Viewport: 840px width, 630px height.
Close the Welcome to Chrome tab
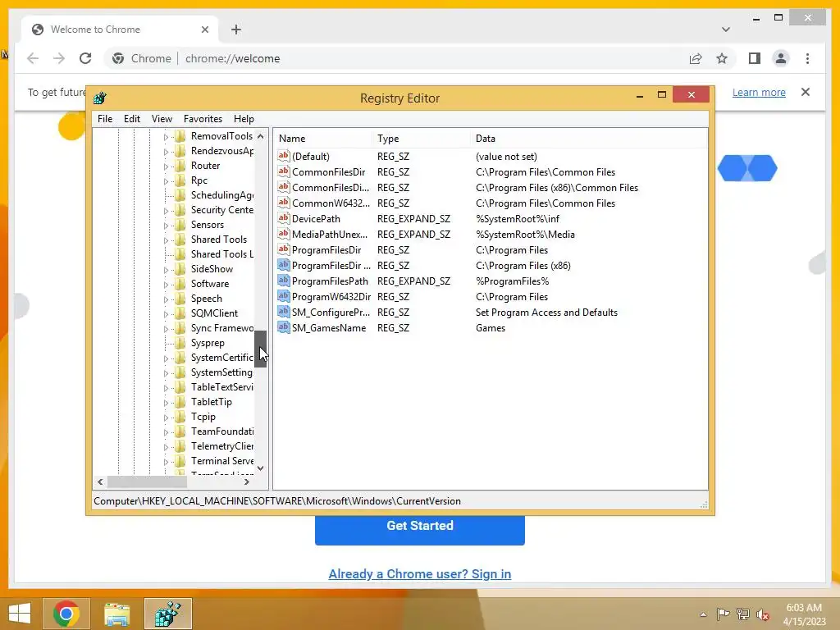point(204,30)
